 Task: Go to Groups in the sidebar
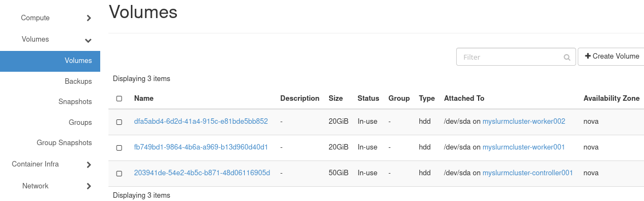tap(80, 123)
